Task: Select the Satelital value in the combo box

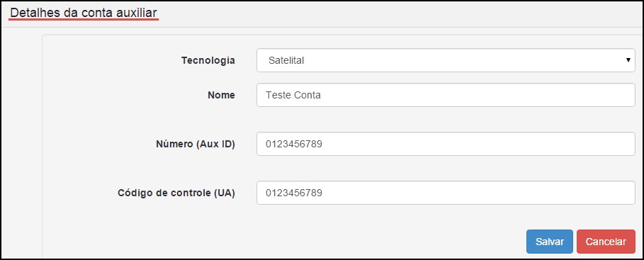Action: point(286,60)
